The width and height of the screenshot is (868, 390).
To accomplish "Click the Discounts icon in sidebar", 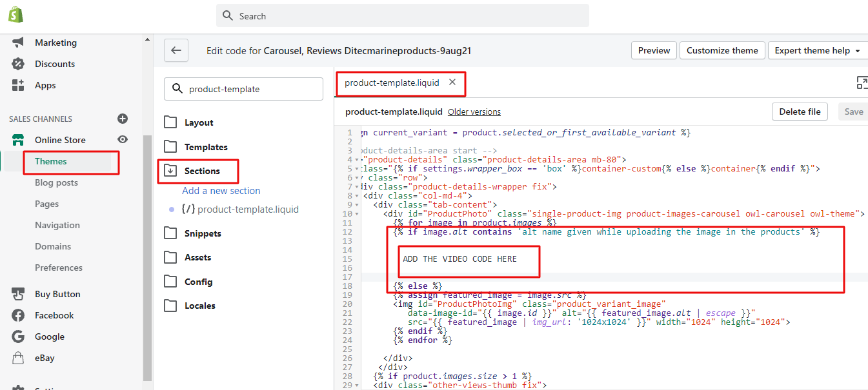I will point(18,64).
